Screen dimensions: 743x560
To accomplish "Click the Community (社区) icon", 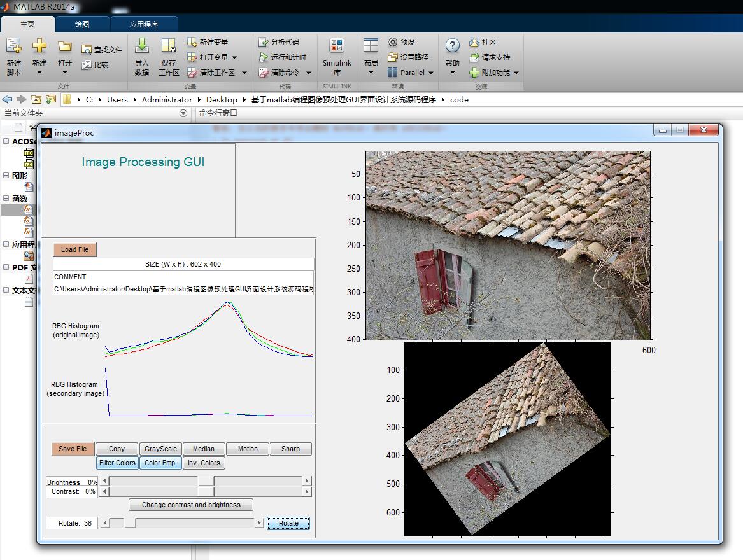I will coord(474,42).
